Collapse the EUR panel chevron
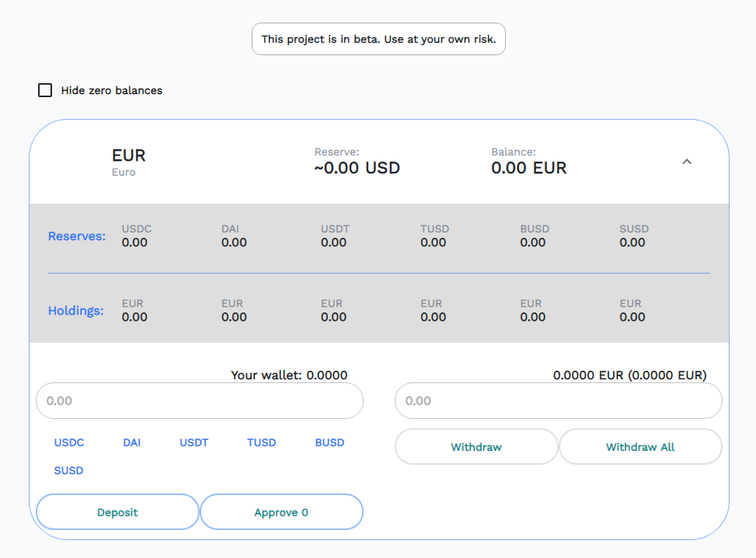The width and height of the screenshot is (756, 558). [686, 162]
